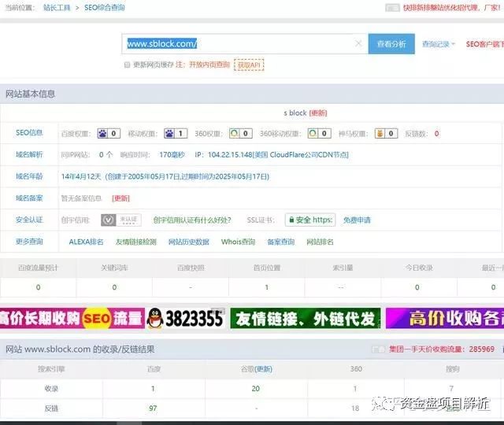
Task: Click the 查看分析 button
Action: pos(391,44)
